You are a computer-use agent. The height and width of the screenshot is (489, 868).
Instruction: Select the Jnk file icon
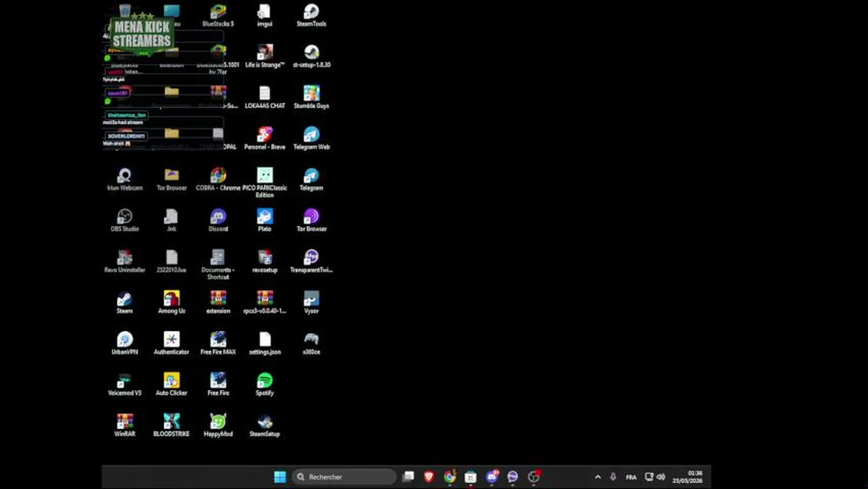[x=171, y=221]
